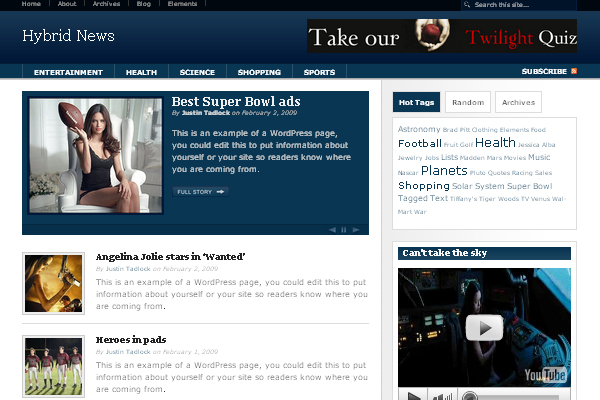The image size is (600, 400).
Task: Click the RSS feed icon beside Subscribe
Action: click(x=574, y=72)
